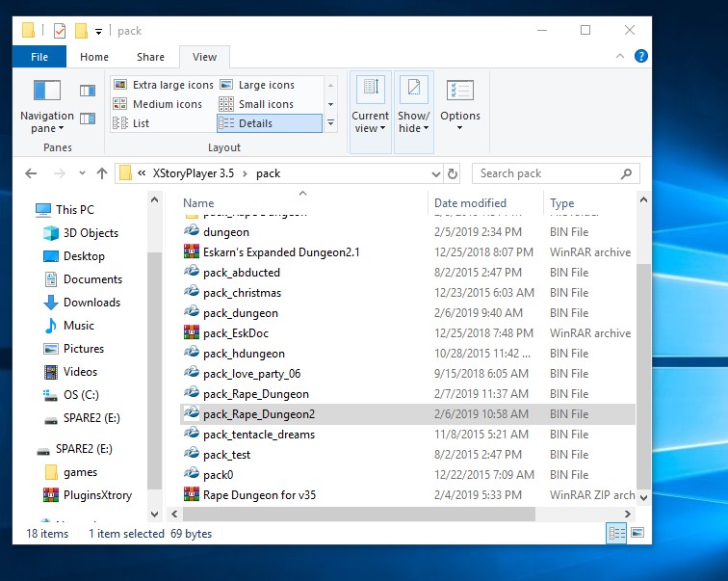
Task: Select the View ribbon tab
Action: [x=204, y=57]
